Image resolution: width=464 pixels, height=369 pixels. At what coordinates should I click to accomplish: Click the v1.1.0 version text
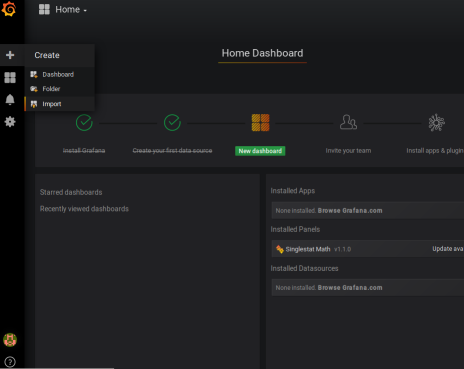pos(342,249)
